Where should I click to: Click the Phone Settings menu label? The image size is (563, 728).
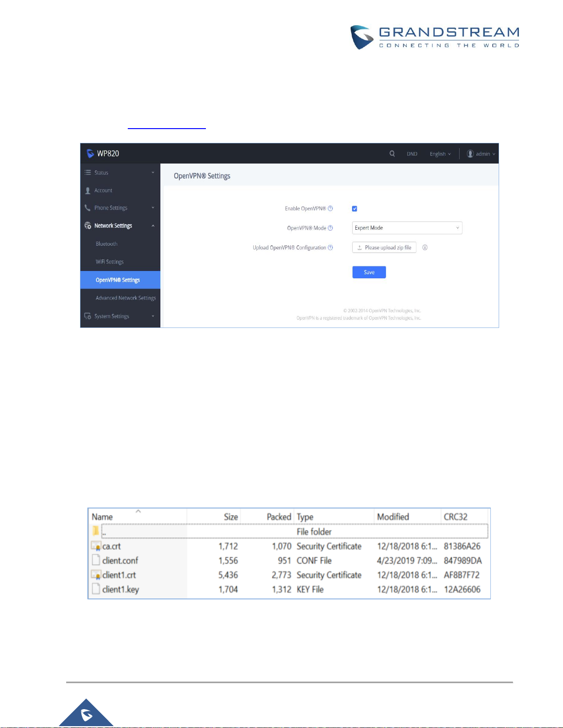click(x=111, y=208)
